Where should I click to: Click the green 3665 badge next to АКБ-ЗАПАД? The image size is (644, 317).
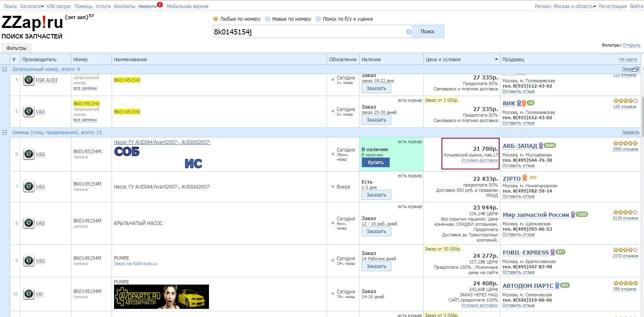(550, 146)
